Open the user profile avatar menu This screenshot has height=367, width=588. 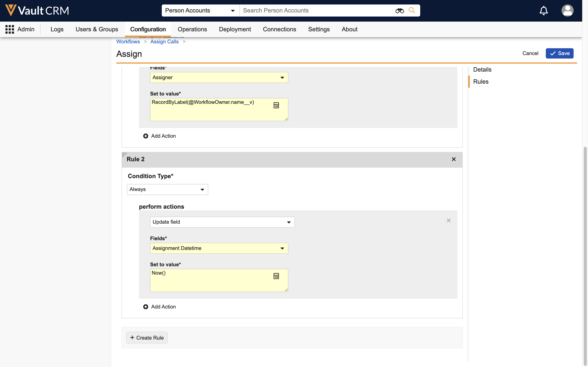[567, 11]
